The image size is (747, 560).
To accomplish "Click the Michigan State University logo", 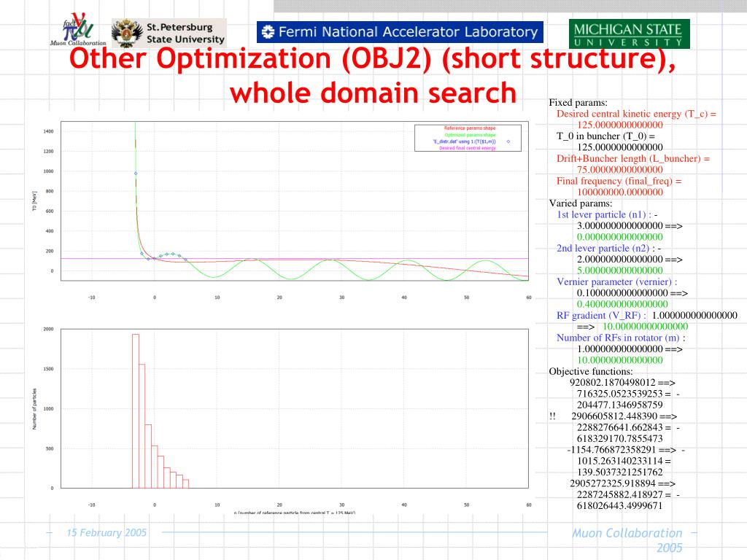I will (x=628, y=34).
